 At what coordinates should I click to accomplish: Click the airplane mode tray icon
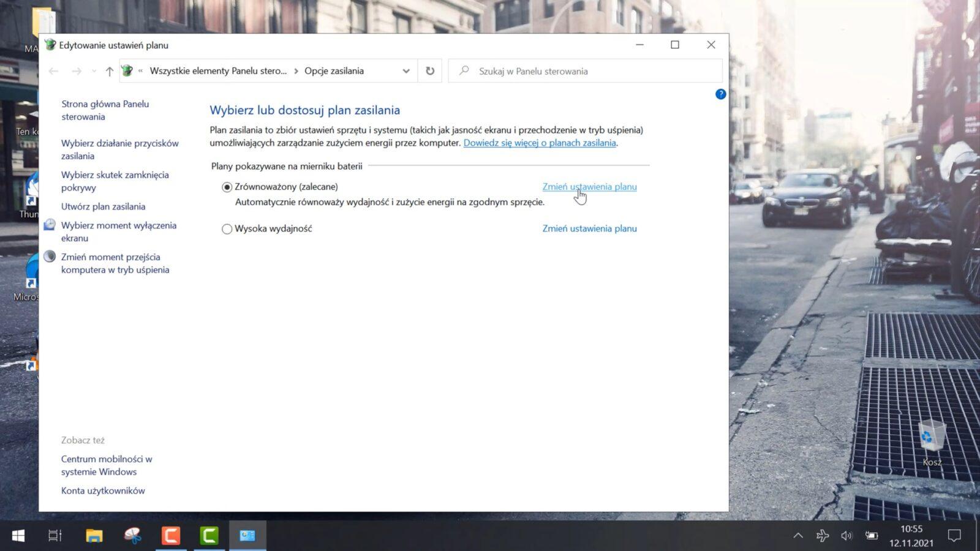pos(822,536)
